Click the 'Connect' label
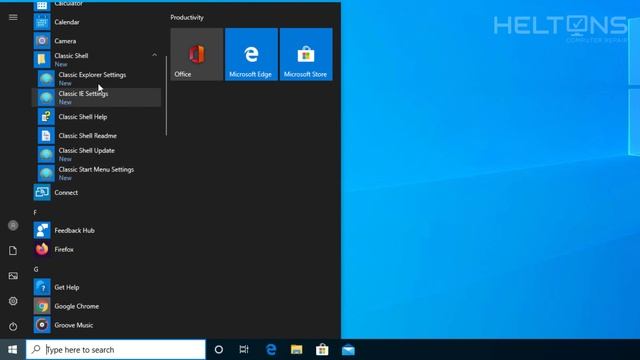Image resolution: width=640 pixels, height=360 pixels. point(66,193)
